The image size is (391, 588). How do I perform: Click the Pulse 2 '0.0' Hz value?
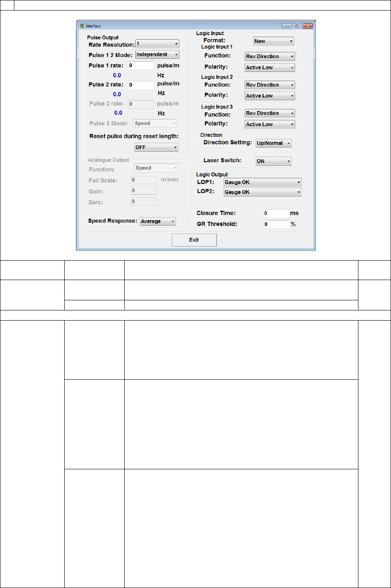tap(117, 95)
